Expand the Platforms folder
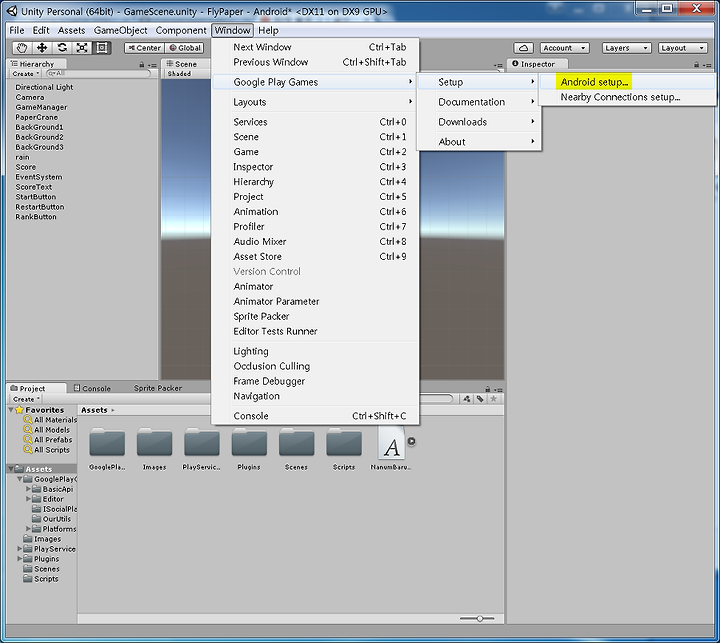 (x=28, y=529)
